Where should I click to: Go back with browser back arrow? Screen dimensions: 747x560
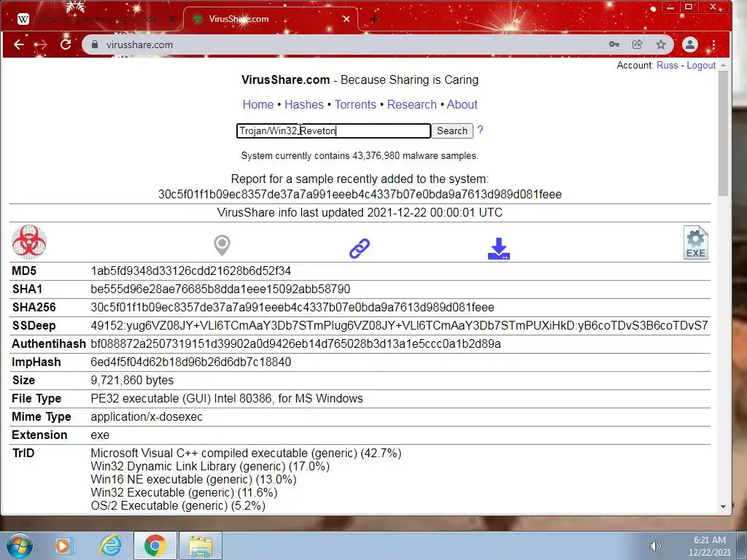pos(19,44)
